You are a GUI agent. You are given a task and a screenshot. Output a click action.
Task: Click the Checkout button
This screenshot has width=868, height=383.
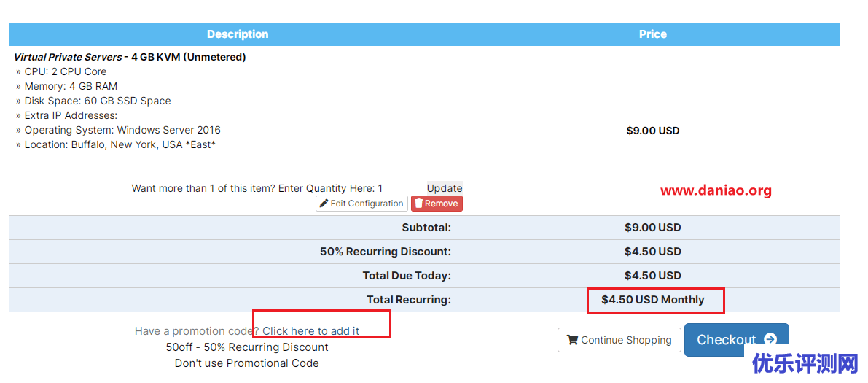coord(736,340)
